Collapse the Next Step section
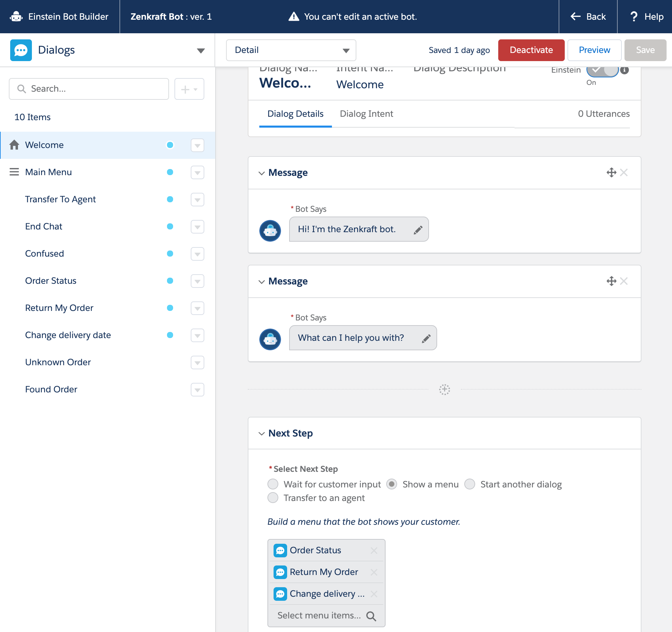Image resolution: width=672 pixels, height=632 pixels. 261,434
